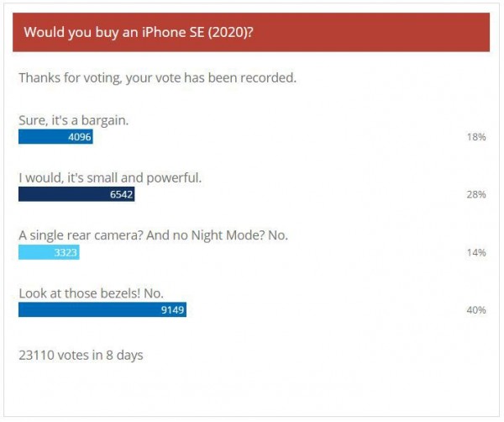
Task: Click the 14% percentage label
Action: click(476, 252)
